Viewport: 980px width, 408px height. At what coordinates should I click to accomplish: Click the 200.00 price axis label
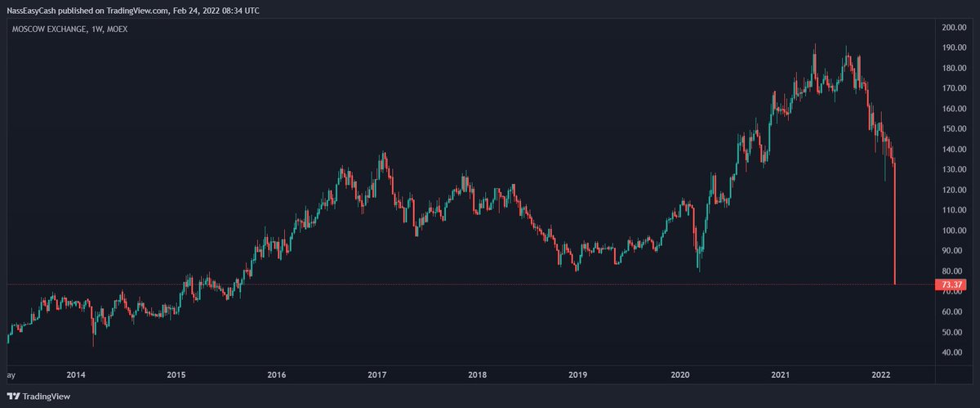(954, 28)
